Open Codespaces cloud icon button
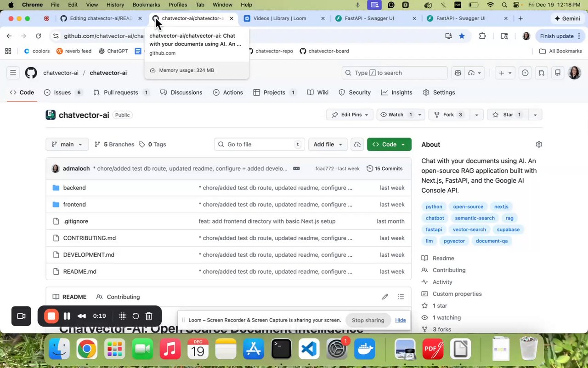 pyautogui.click(x=357, y=144)
